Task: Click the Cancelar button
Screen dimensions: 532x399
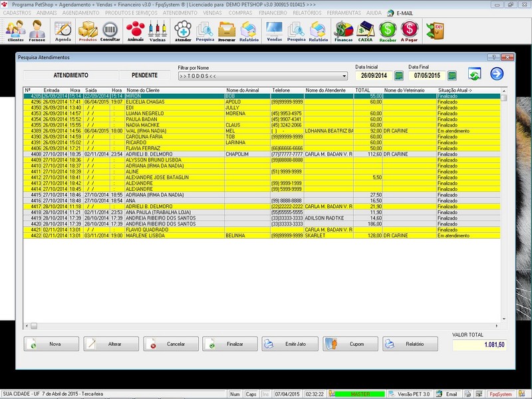Action: tap(171, 344)
